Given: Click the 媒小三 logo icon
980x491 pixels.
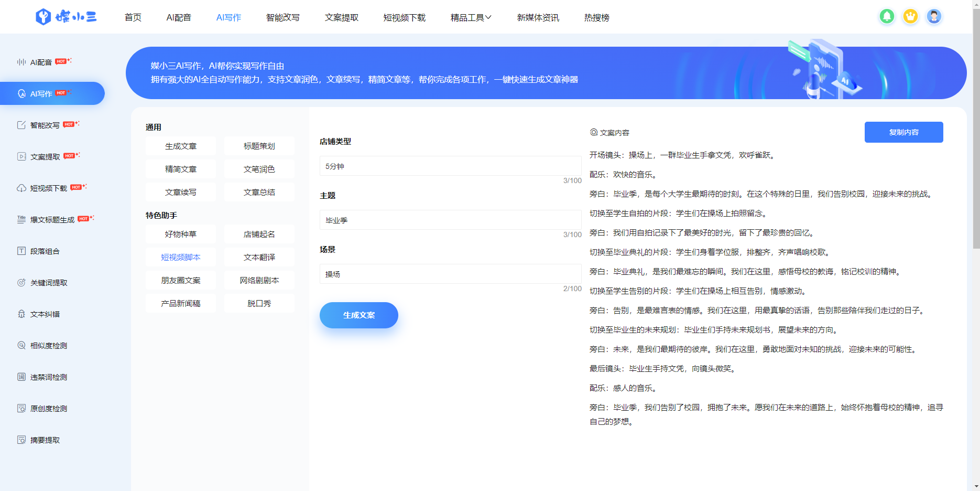Looking at the screenshot, I should pos(43,17).
